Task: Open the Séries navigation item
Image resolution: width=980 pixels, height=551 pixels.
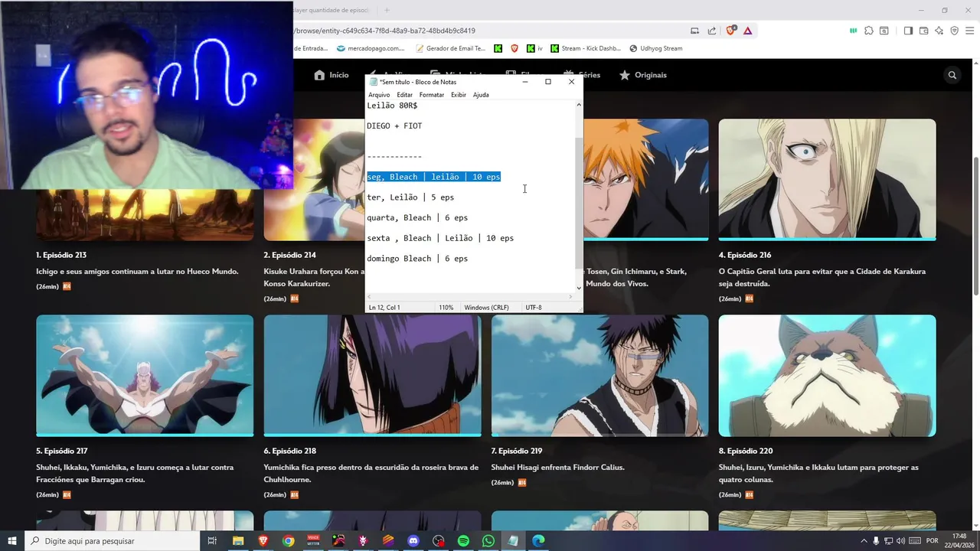Action: (x=583, y=75)
